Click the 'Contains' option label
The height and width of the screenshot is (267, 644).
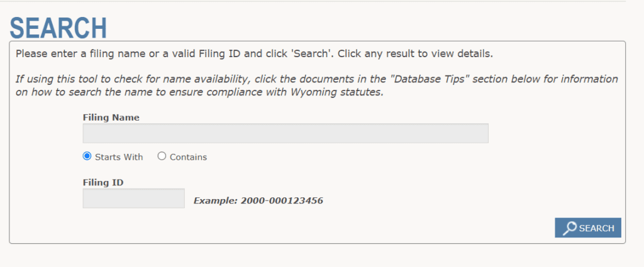(x=189, y=157)
